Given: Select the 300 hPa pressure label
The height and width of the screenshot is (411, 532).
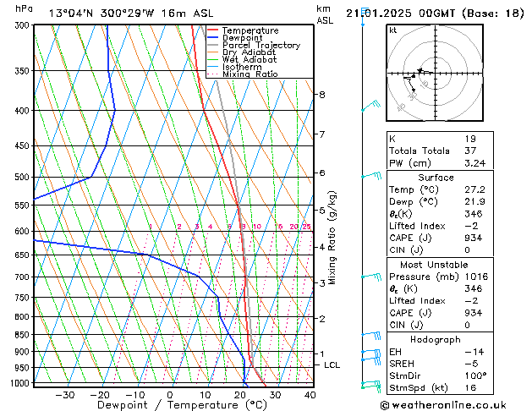Looking at the screenshot, I should tap(24, 25).
